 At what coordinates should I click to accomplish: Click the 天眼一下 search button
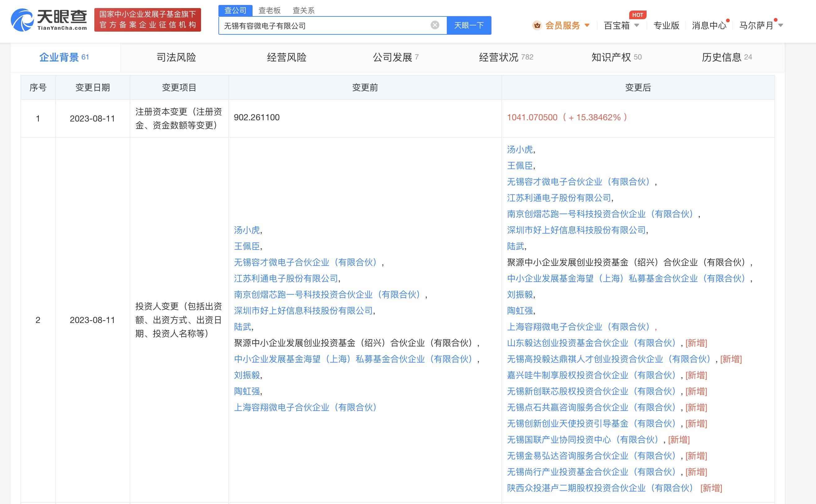(x=469, y=25)
